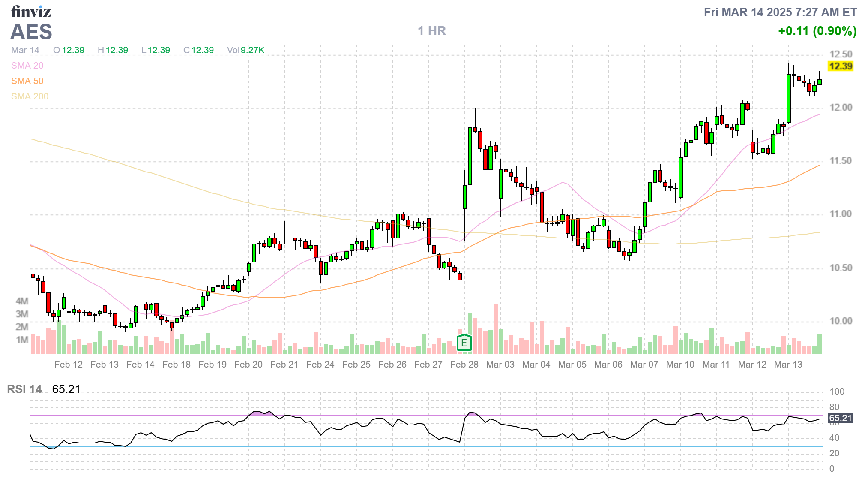Click the AES ticker symbol

[31, 32]
